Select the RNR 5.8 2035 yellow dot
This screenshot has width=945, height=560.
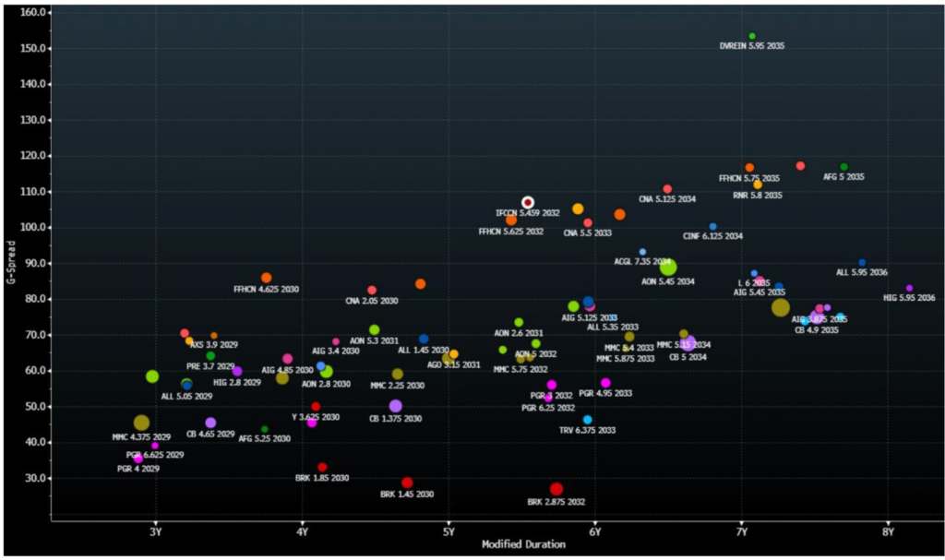click(758, 185)
